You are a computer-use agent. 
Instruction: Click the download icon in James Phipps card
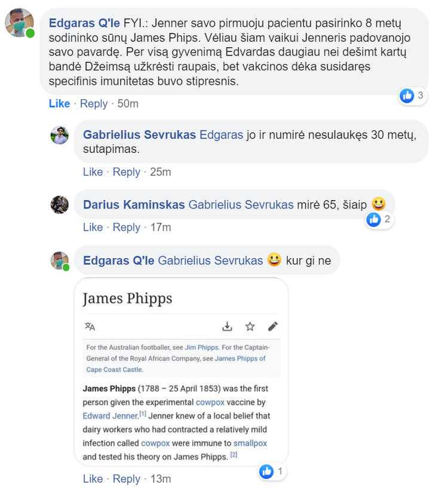227,326
